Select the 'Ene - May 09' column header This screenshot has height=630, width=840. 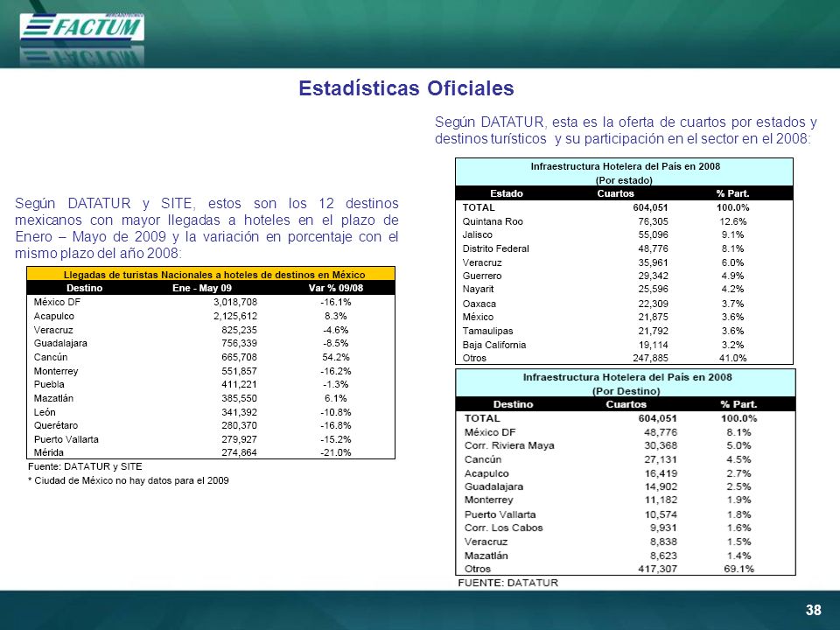click(202, 288)
